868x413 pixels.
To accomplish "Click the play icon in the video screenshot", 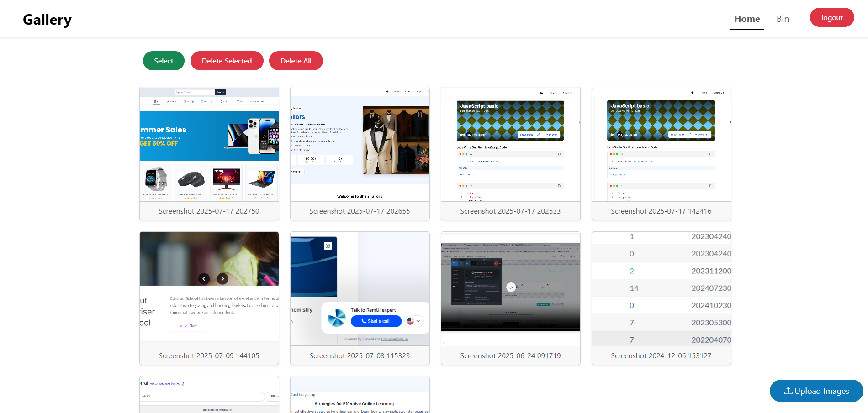I will pyautogui.click(x=511, y=287).
